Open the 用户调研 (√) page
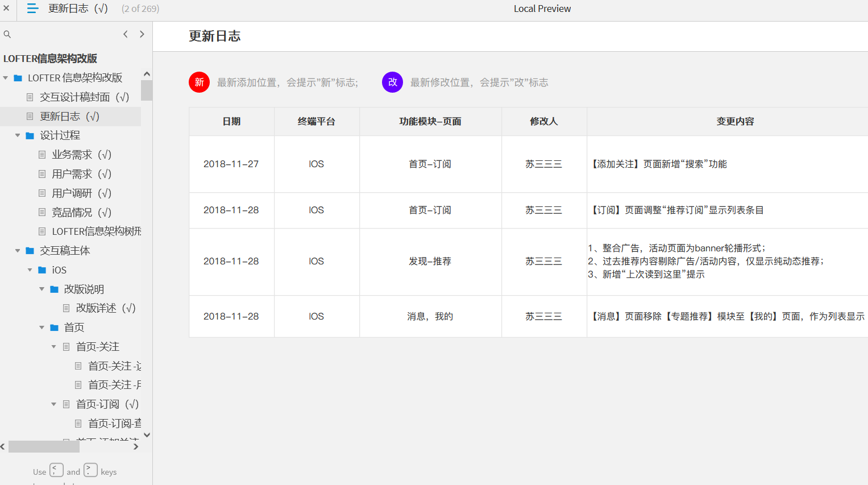The image size is (868, 485). pos(82,193)
